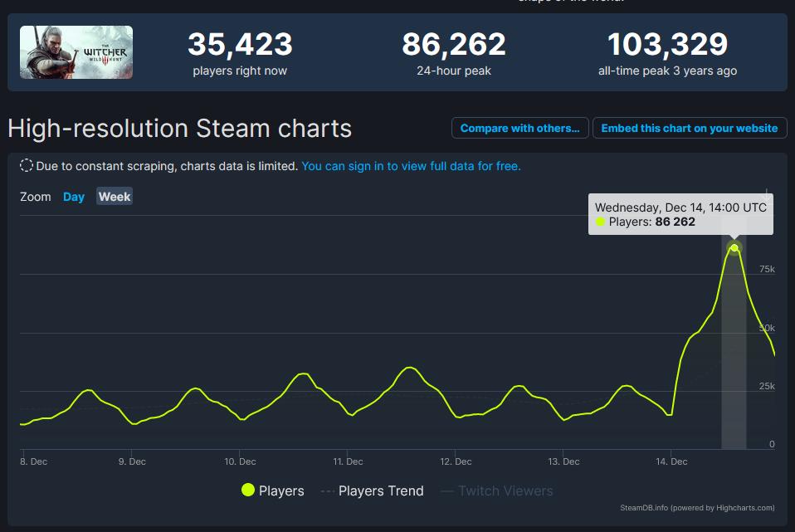
Task: Click the 13. Dec axis label
Action: (563, 461)
